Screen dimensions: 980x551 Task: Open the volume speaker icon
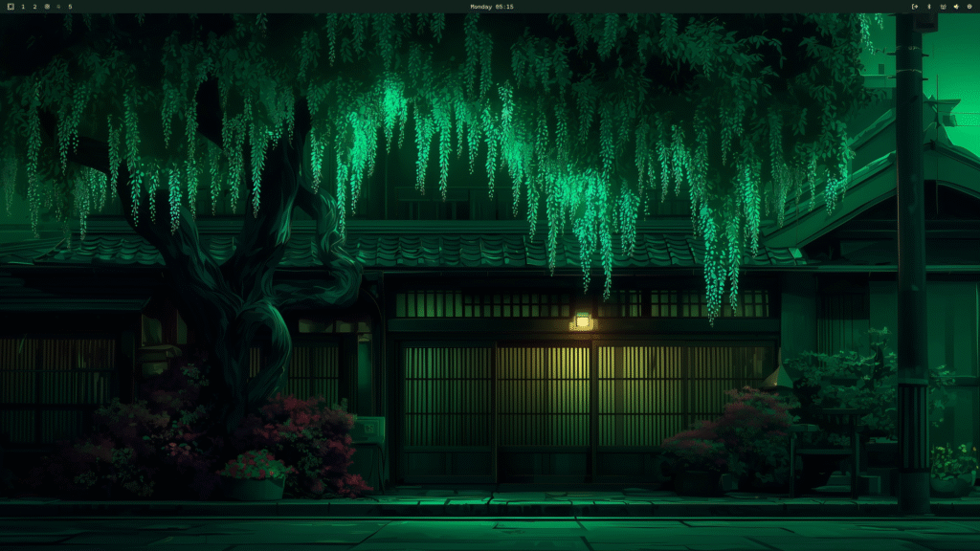click(956, 7)
